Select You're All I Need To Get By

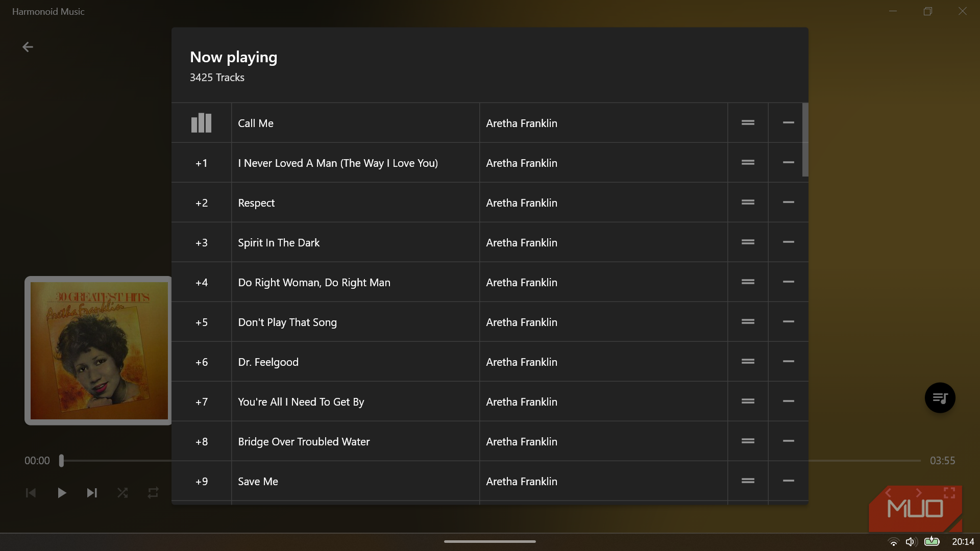pos(301,402)
